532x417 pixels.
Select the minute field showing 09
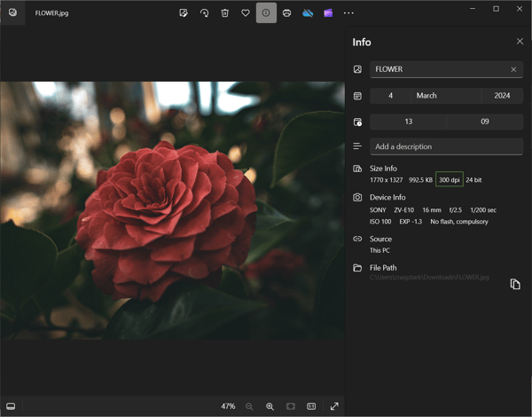click(485, 122)
